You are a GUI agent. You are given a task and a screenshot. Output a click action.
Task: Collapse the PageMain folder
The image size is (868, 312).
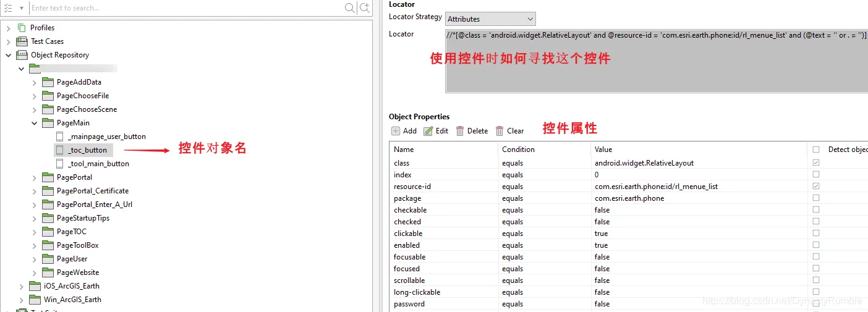pyautogui.click(x=35, y=123)
